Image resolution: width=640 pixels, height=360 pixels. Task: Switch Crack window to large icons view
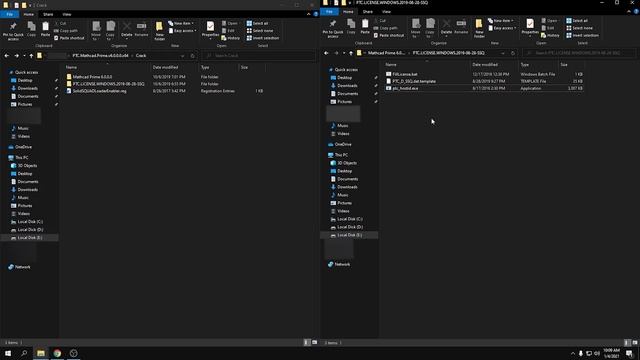[314, 342]
